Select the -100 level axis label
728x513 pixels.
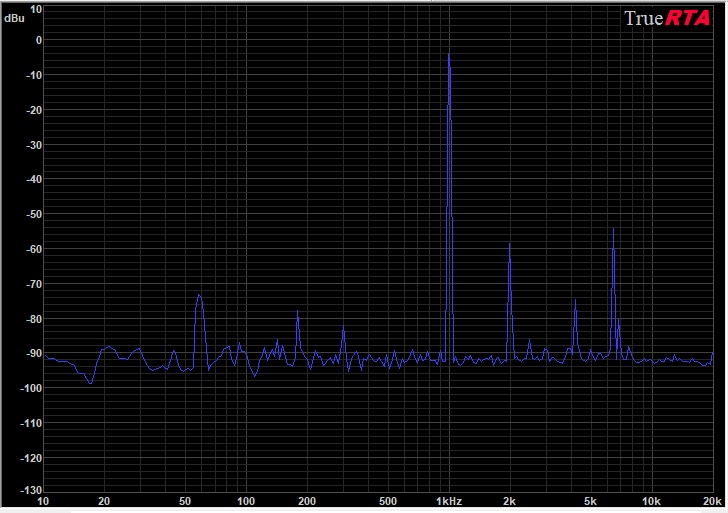point(31,388)
